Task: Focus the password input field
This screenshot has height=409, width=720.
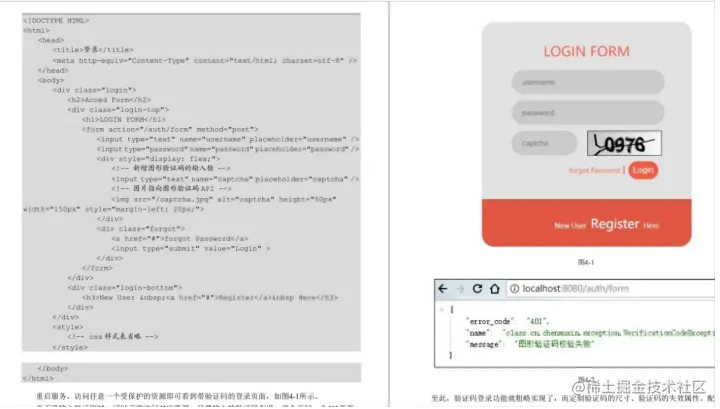Action: coord(588,112)
